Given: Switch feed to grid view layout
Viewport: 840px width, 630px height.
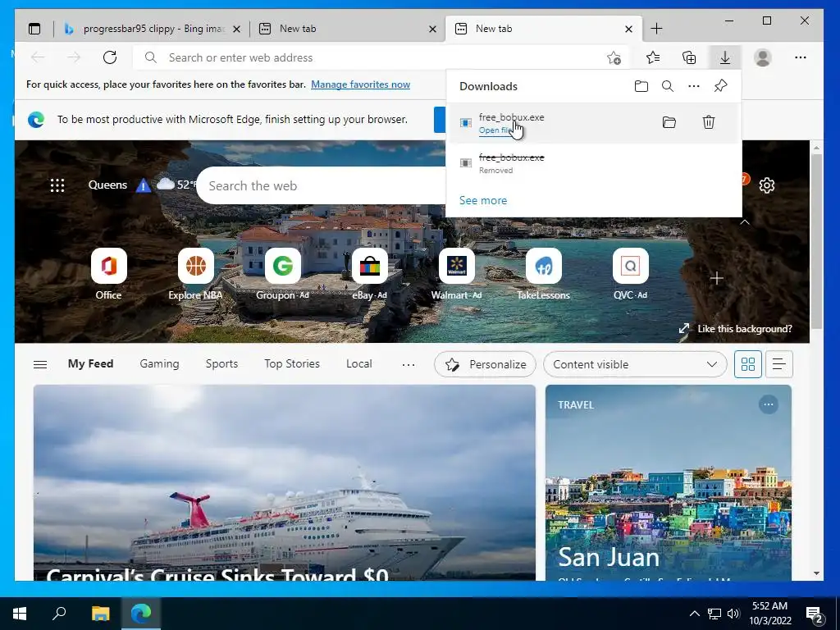Looking at the screenshot, I should pyautogui.click(x=748, y=364).
